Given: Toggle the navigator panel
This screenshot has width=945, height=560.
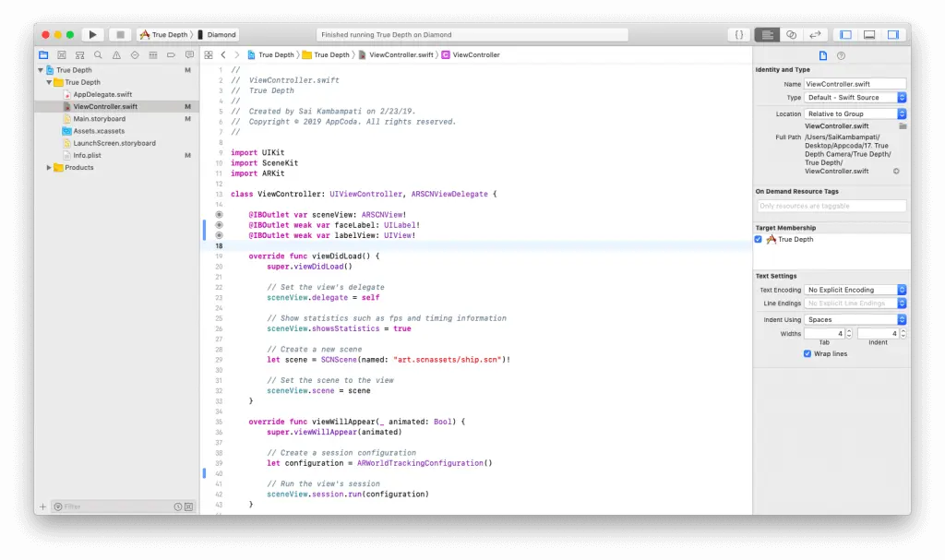Looking at the screenshot, I should coord(845,35).
